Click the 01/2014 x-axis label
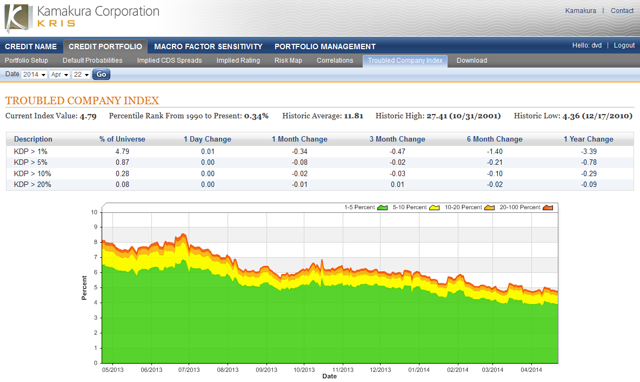 click(419, 370)
